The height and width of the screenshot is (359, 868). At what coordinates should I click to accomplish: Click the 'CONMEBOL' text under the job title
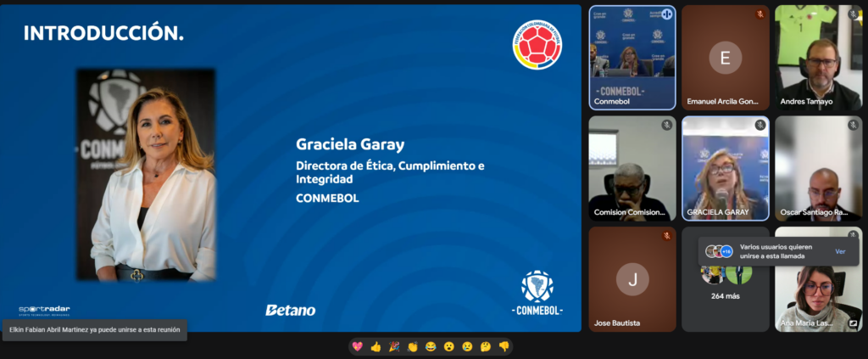click(328, 198)
